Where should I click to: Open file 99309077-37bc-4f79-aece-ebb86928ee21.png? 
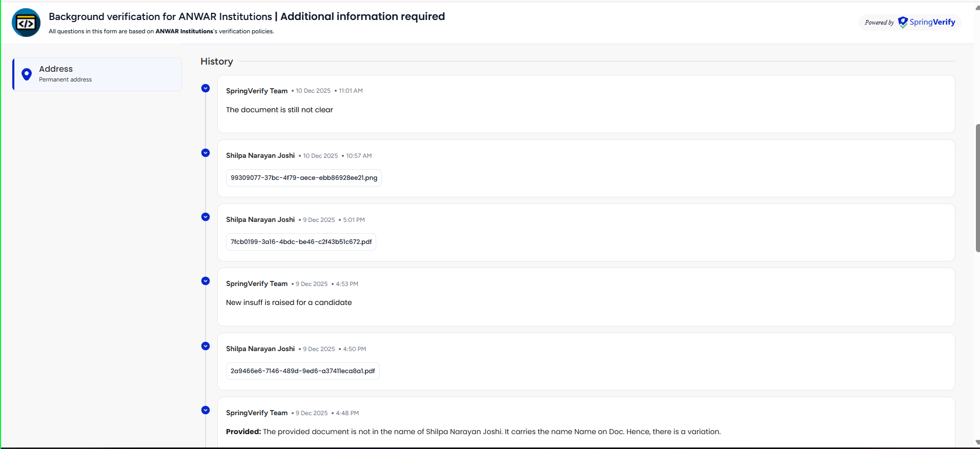(303, 178)
